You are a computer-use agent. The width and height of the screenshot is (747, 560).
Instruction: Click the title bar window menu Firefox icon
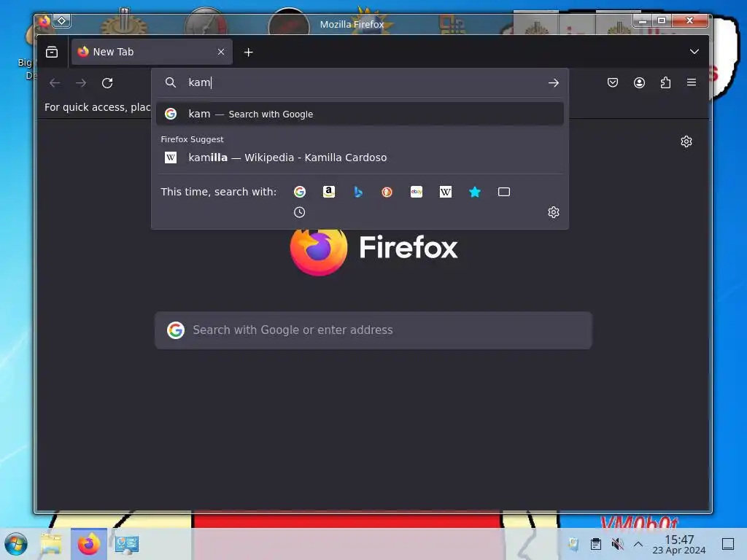(44, 21)
